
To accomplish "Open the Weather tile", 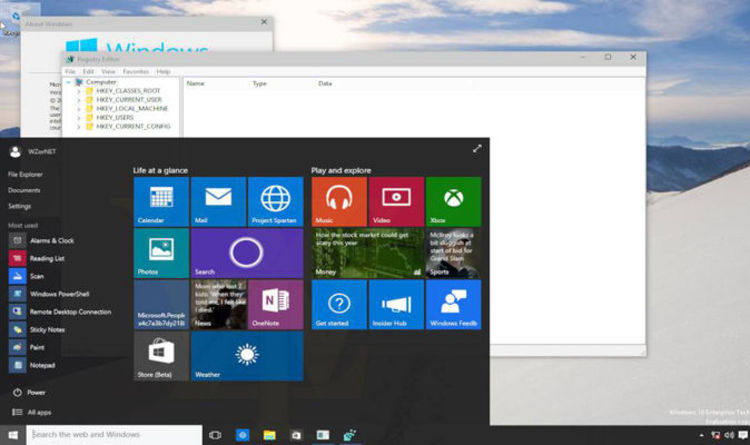I will (247, 356).
